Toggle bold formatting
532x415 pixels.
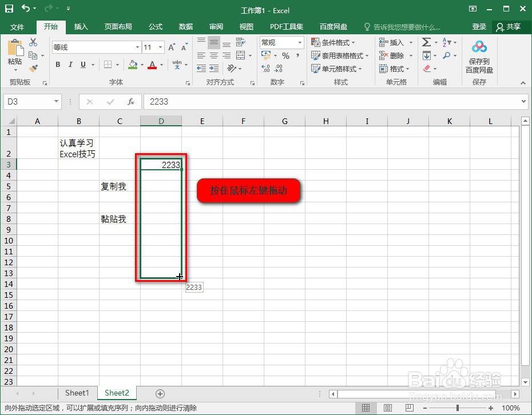click(x=57, y=65)
